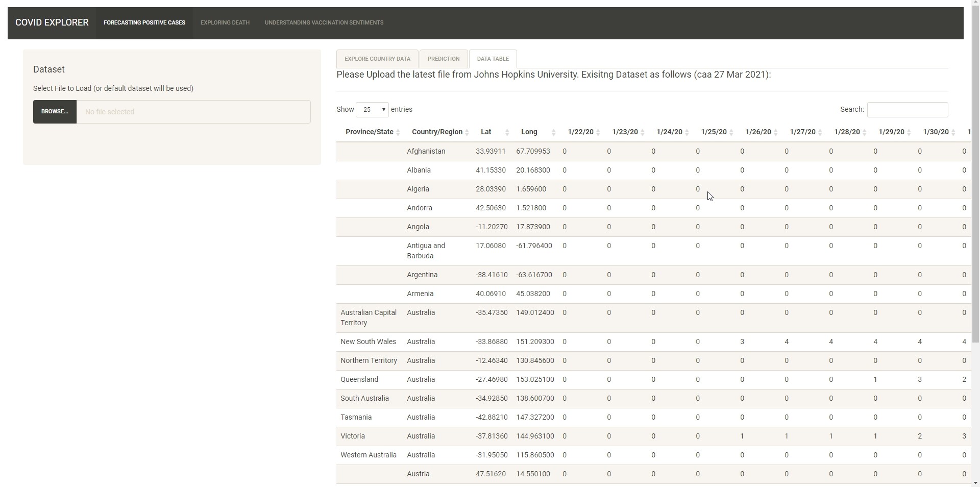
Task: Click sort arrows on Country/Region column
Action: (x=467, y=133)
